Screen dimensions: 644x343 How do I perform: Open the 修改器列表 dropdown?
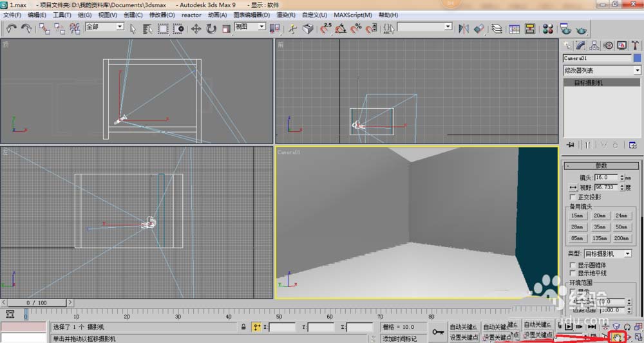coord(601,70)
